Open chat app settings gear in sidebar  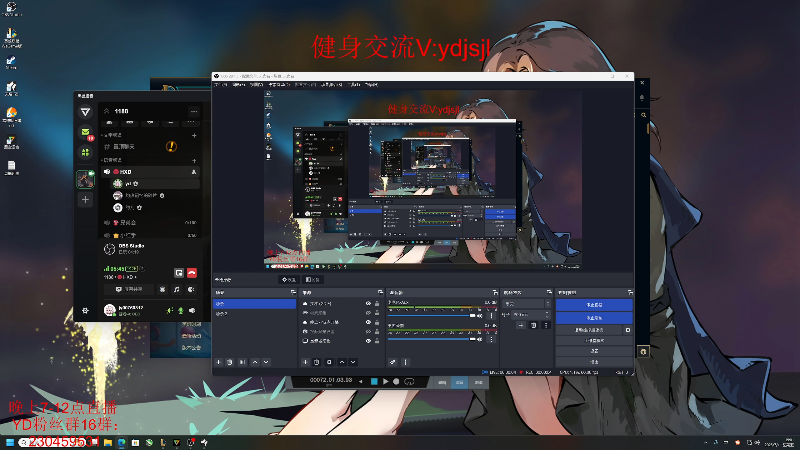(85, 310)
